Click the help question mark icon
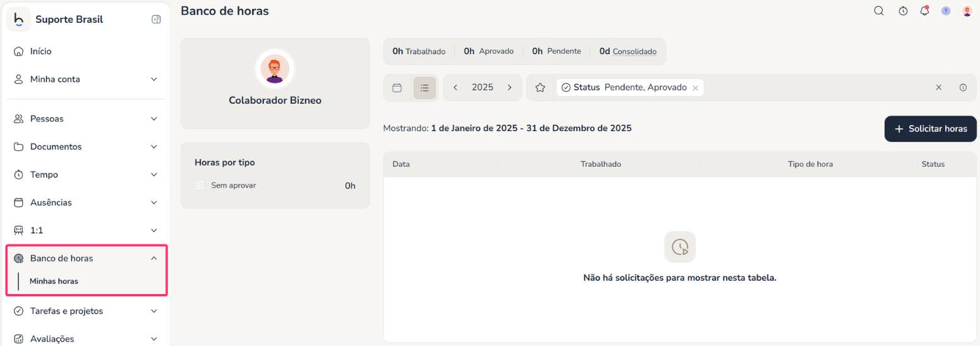The width and height of the screenshot is (980, 346). (946, 11)
